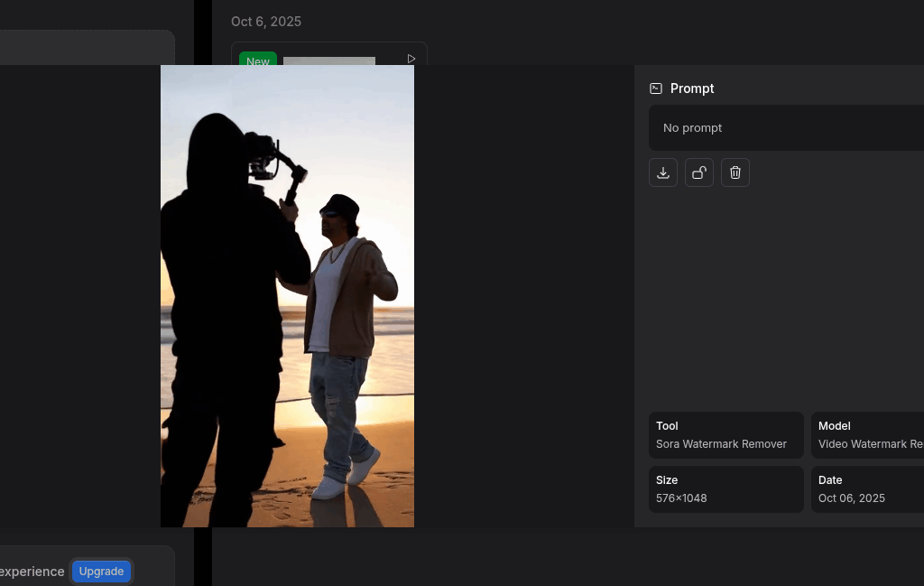
Task: Click the Model Video Watermark card
Action: click(867, 435)
